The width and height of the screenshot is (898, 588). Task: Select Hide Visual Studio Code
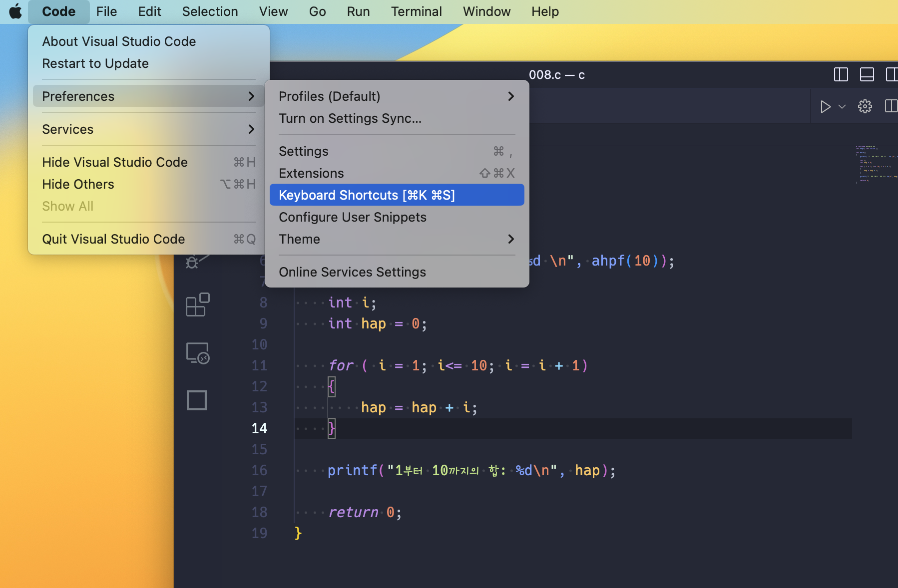tap(149, 162)
